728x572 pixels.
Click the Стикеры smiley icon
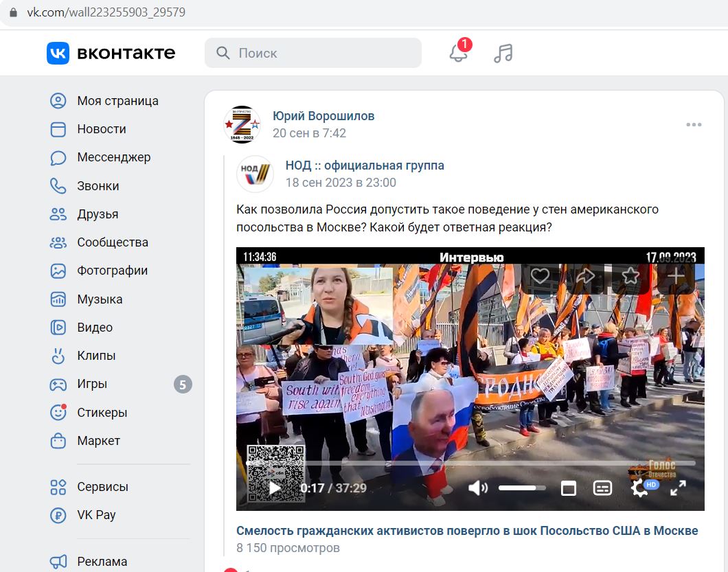(58, 412)
